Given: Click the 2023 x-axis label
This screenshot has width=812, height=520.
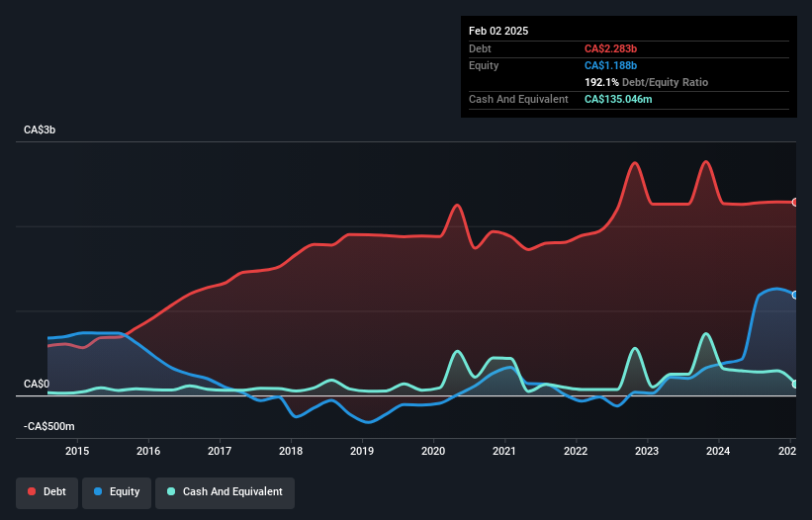Looking at the screenshot, I should coord(647,451).
